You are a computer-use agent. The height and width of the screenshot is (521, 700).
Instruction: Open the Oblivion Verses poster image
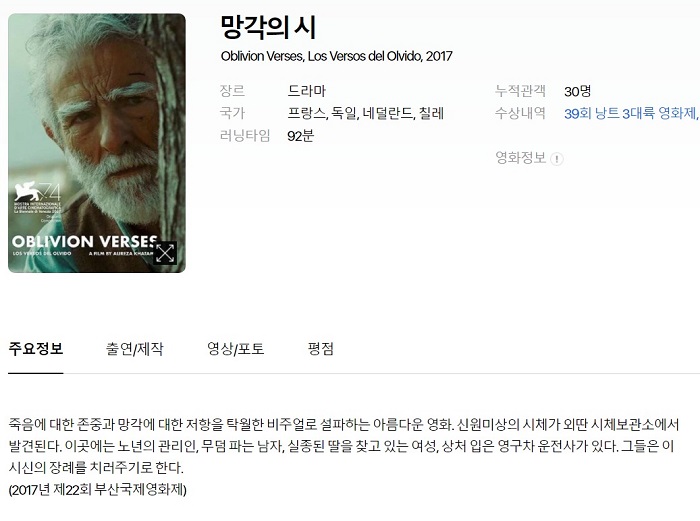[x=97, y=143]
